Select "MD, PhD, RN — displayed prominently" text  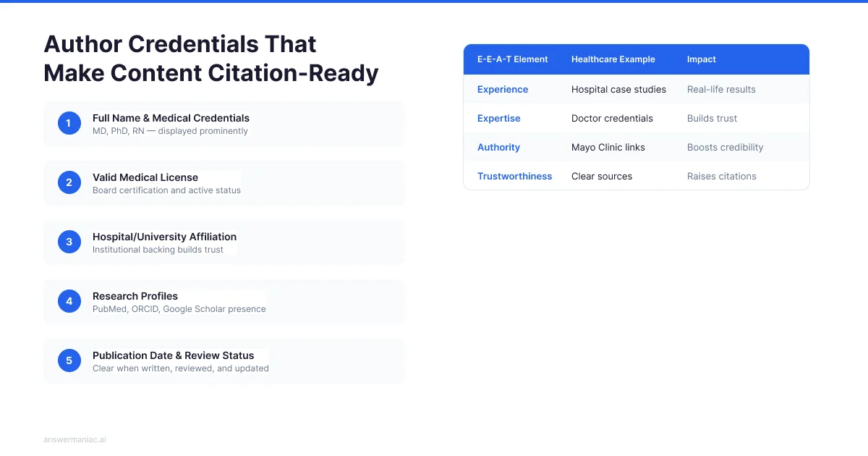170,131
